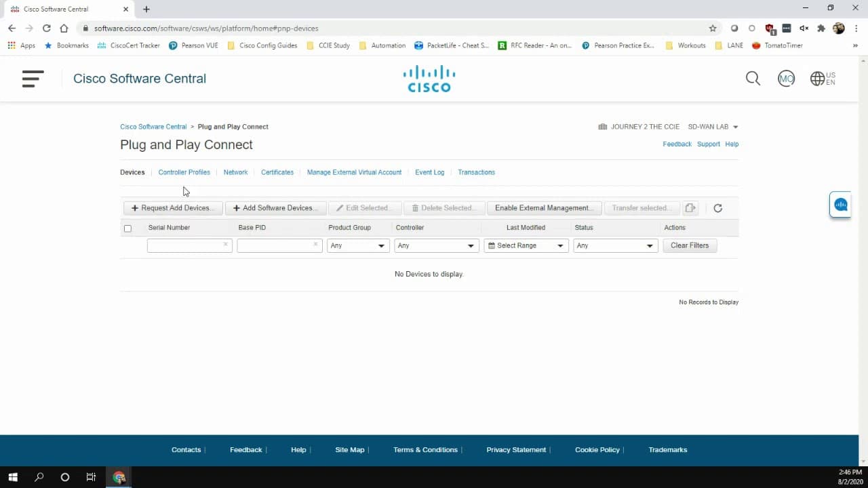The width and height of the screenshot is (868, 488).
Task: Open the Last Modified Select Range dropdown
Action: tap(526, 245)
